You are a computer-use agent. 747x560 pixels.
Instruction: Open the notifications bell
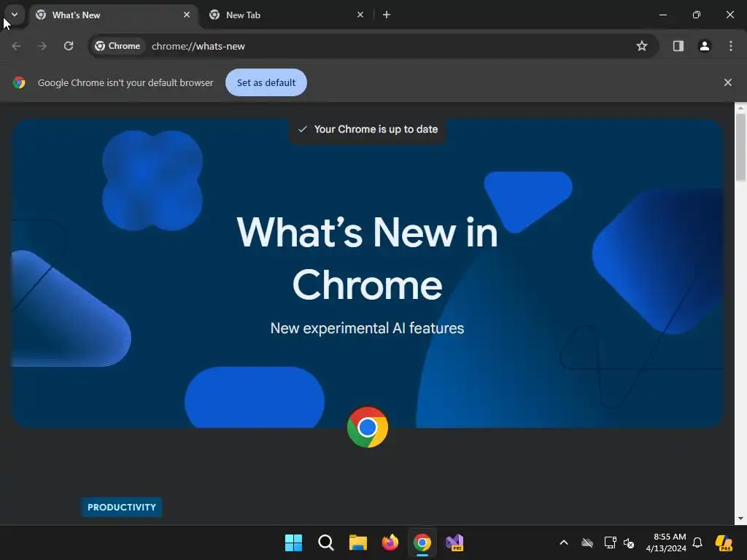(697, 542)
